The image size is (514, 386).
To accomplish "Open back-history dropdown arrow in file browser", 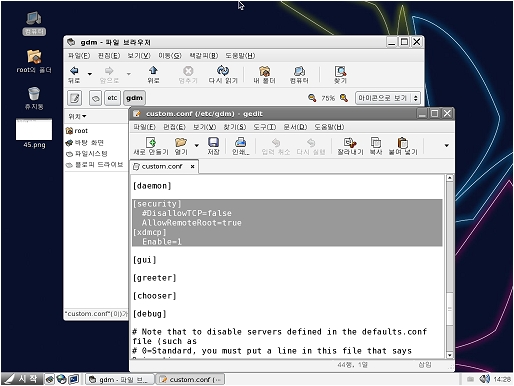I will point(89,74).
